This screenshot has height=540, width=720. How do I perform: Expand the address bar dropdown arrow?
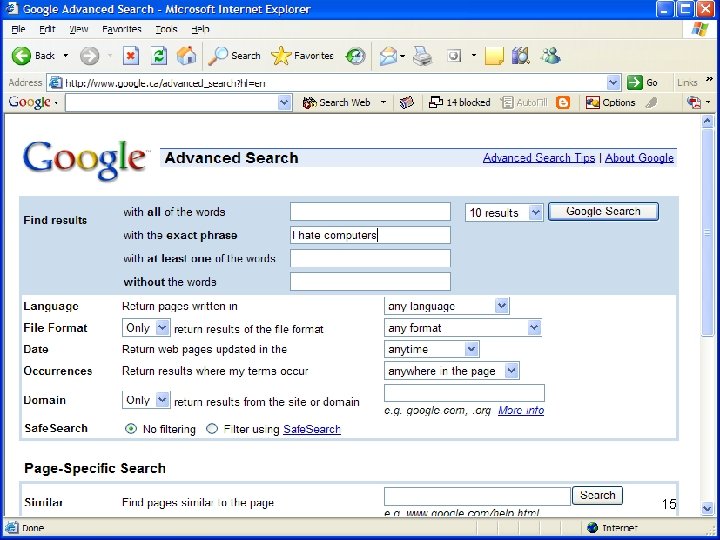point(613,83)
